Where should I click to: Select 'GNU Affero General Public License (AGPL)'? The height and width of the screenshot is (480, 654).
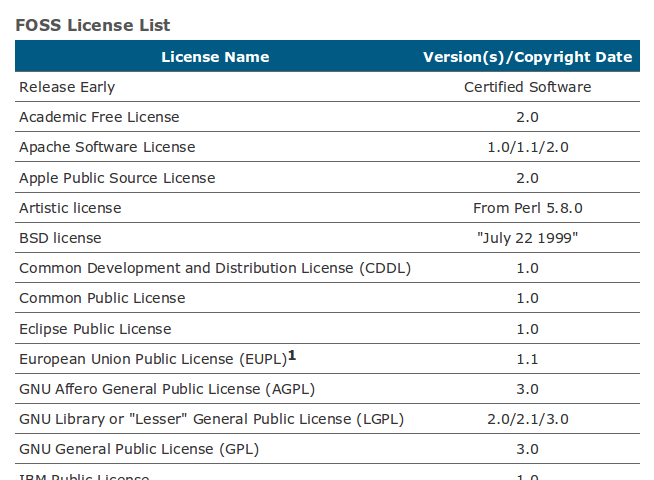(167, 389)
